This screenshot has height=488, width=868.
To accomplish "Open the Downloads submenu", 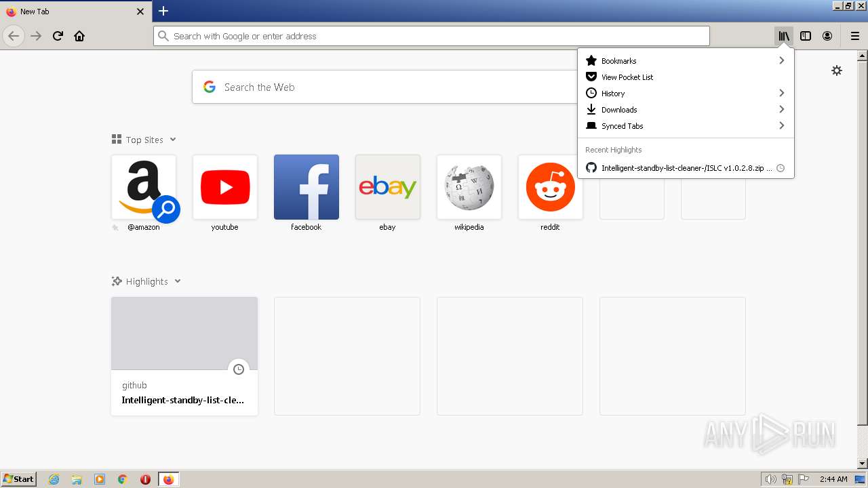I will 686,109.
